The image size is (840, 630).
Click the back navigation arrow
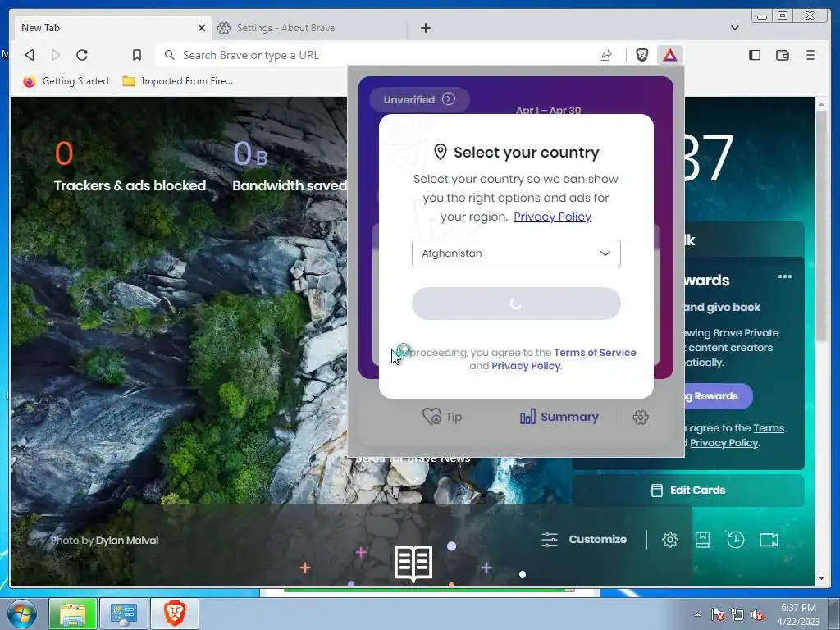(x=30, y=55)
